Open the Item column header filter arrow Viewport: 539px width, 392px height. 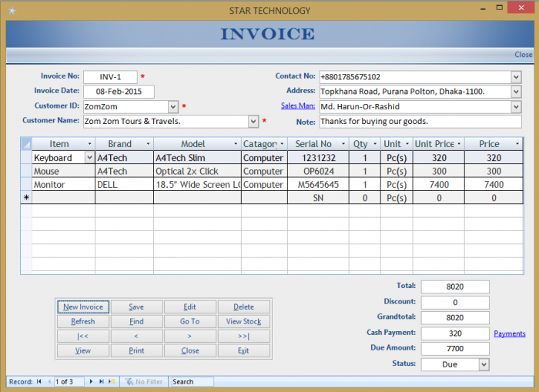[90, 144]
